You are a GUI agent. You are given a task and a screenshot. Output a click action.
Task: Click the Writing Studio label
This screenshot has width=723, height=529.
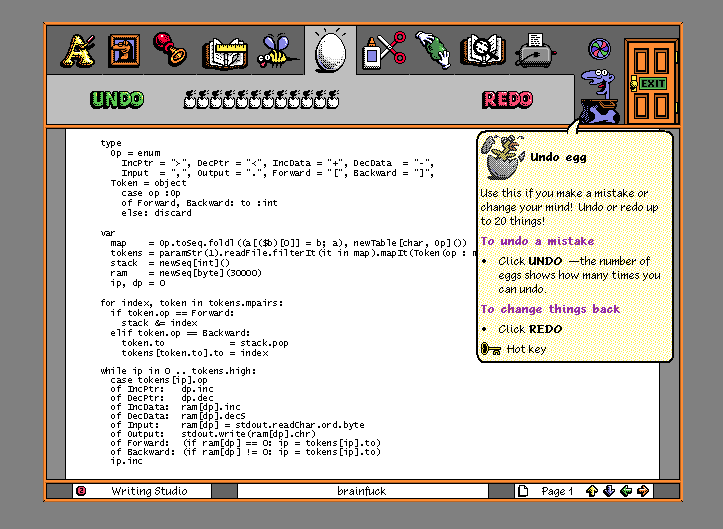click(x=149, y=491)
